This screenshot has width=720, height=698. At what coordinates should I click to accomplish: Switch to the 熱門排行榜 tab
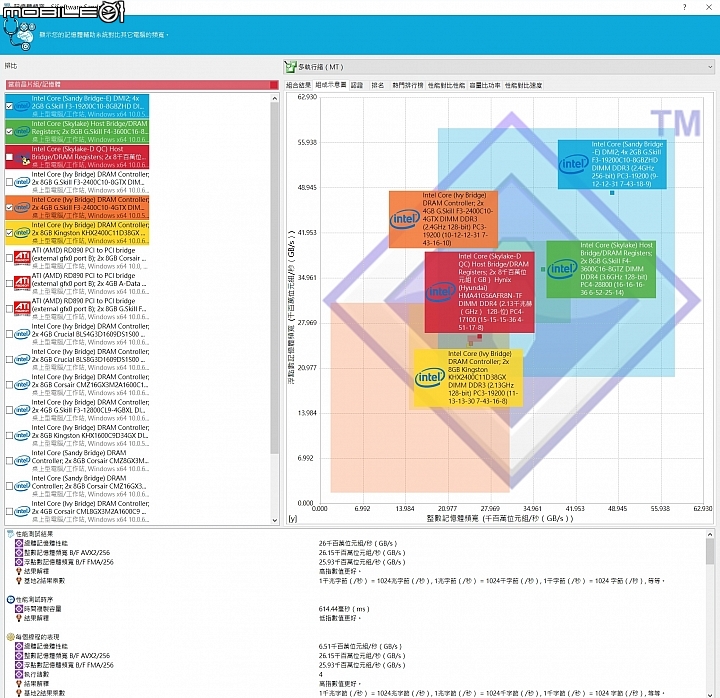tap(408, 85)
